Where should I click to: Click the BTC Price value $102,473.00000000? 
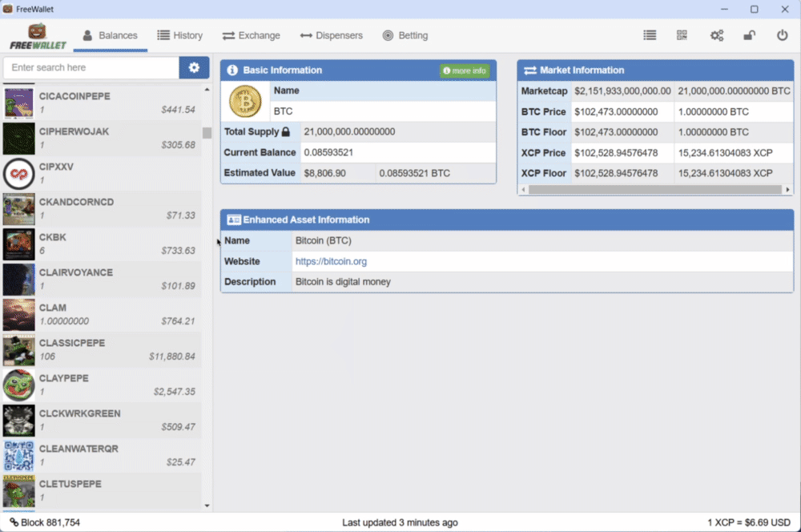[x=616, y=111]
